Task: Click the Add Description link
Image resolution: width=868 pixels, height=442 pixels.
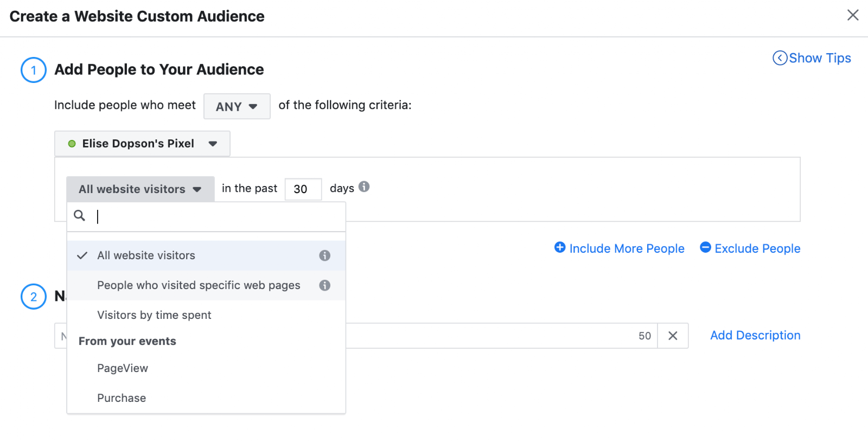Action: point(755,335)
